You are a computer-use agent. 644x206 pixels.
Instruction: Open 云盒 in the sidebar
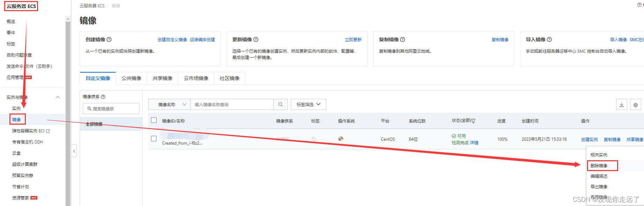[16, 153]
